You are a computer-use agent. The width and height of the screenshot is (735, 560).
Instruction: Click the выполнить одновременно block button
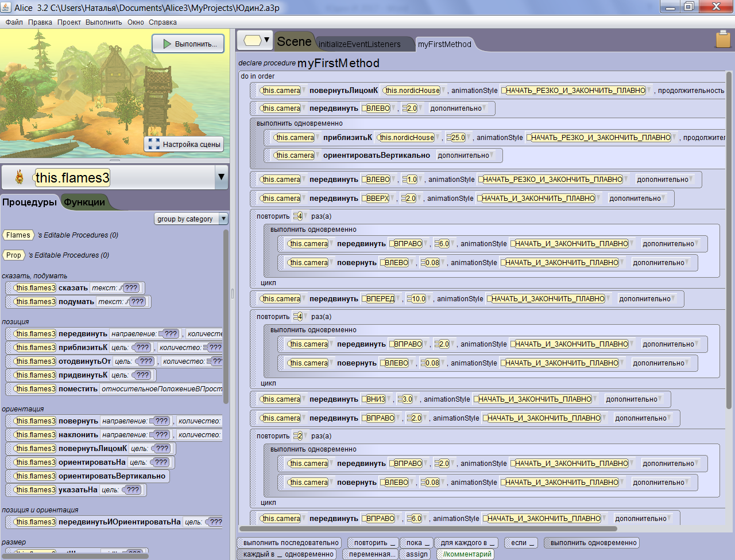(591, 543)
